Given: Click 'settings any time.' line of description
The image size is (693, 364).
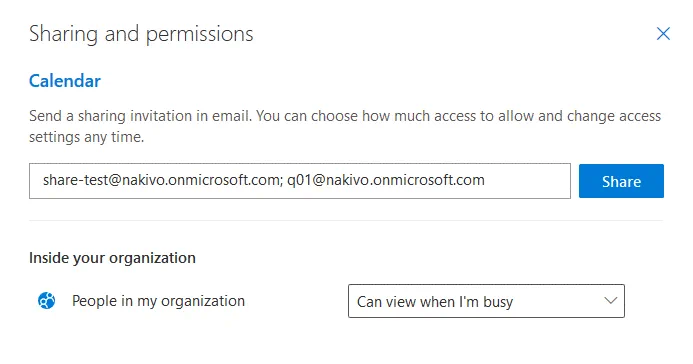Looking at the screenshot, I should tap(87, 137).
